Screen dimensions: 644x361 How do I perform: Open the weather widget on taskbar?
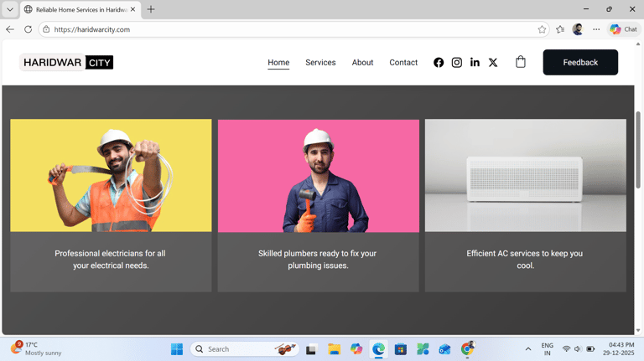(36, 348)
